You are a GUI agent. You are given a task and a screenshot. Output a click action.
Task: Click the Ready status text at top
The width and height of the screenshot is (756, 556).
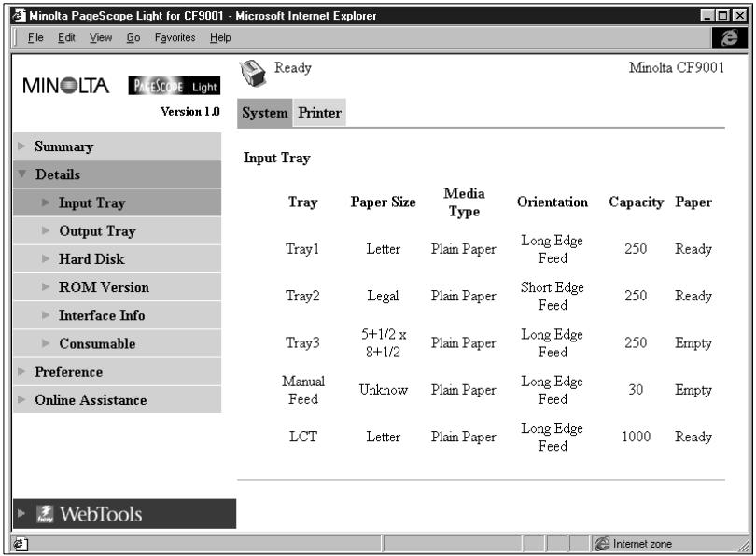pyautogui.click(x=293, y=68)
